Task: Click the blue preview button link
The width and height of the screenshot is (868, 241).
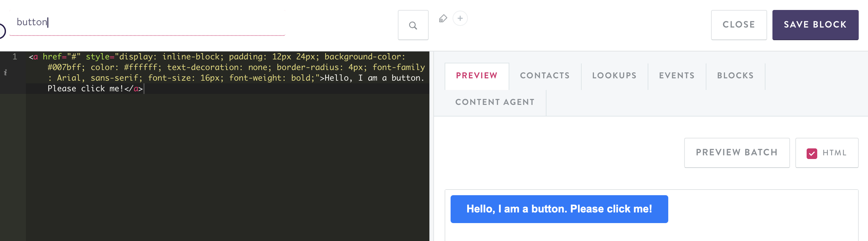Action: 559,209
